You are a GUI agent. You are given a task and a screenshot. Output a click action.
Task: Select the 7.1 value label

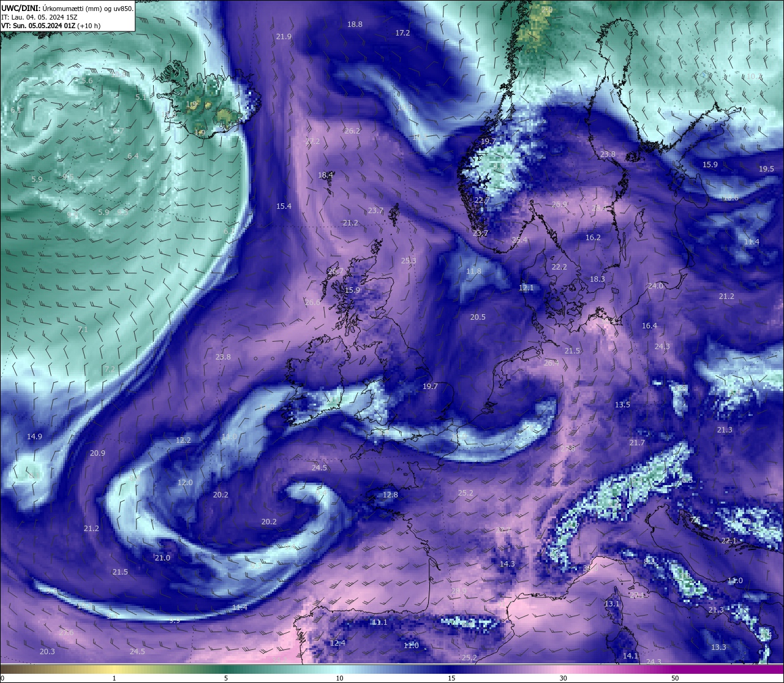(83, 330)
